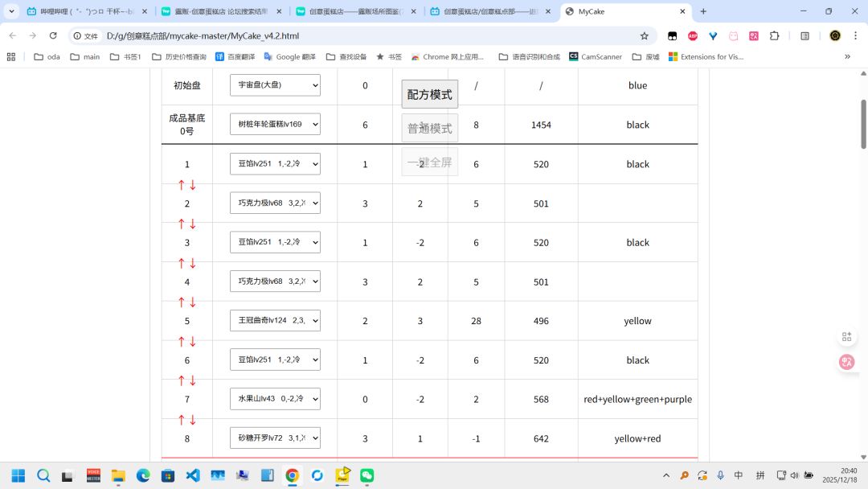Reload the MyCake page
The height and width of the screenshot is (489, 868).
(x=53, y=36)
